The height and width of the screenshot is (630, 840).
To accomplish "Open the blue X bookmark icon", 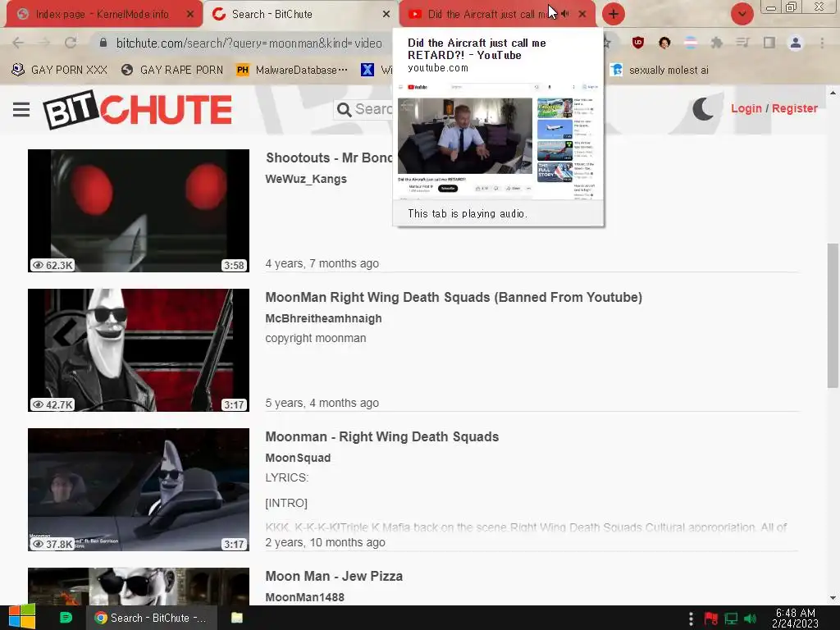I will point(367,70).
